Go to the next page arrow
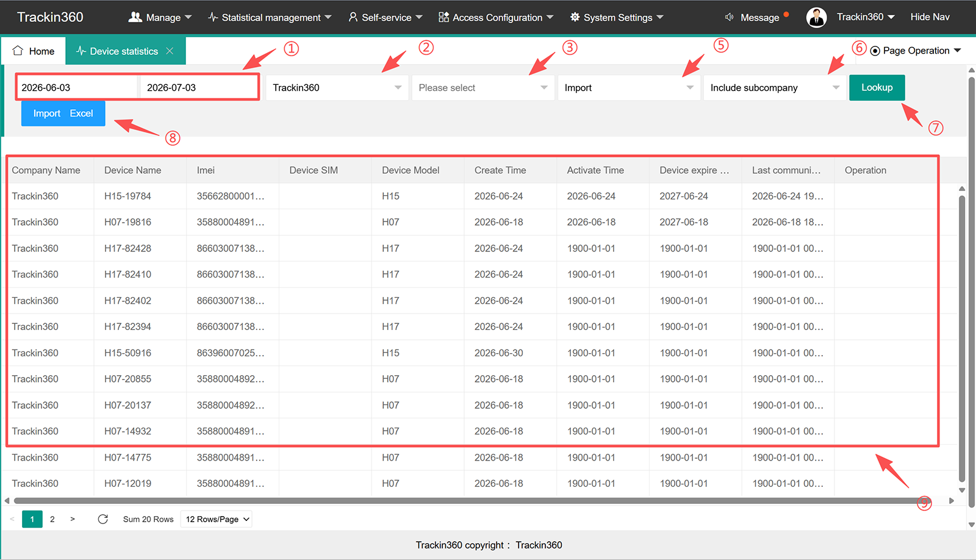The image size is (976, 560). tap(73, 519)
